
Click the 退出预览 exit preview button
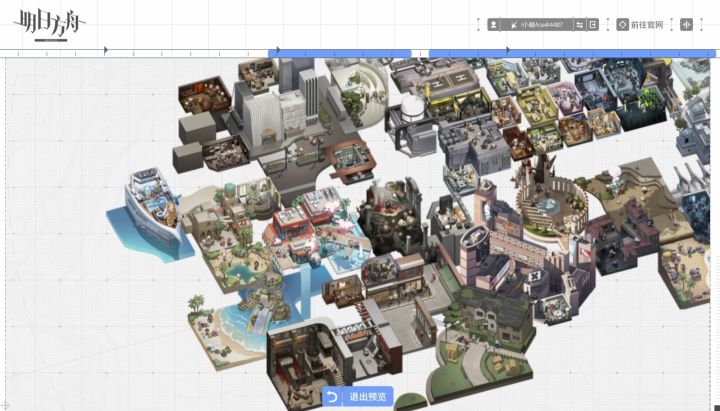(x=358, y=396)
